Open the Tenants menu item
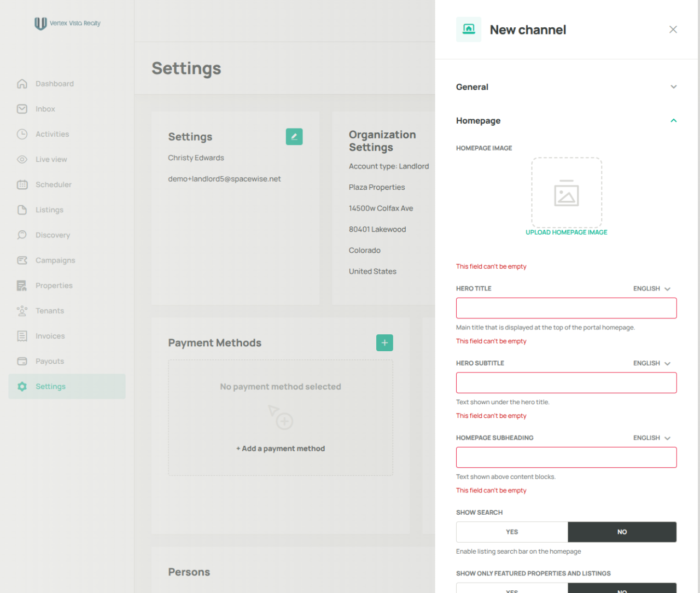This screenshot has width=700, height=593. click(50, 311)
